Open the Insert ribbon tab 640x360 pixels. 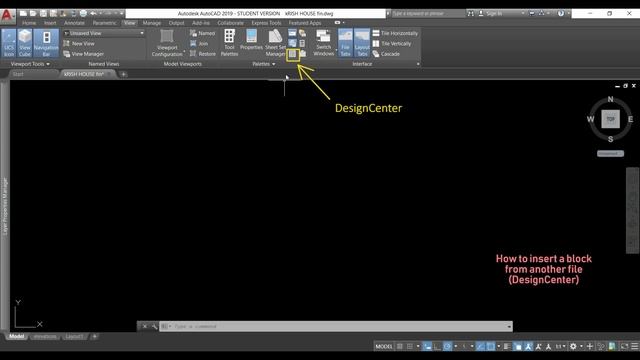pyautogui.click(x=50, y=23)
